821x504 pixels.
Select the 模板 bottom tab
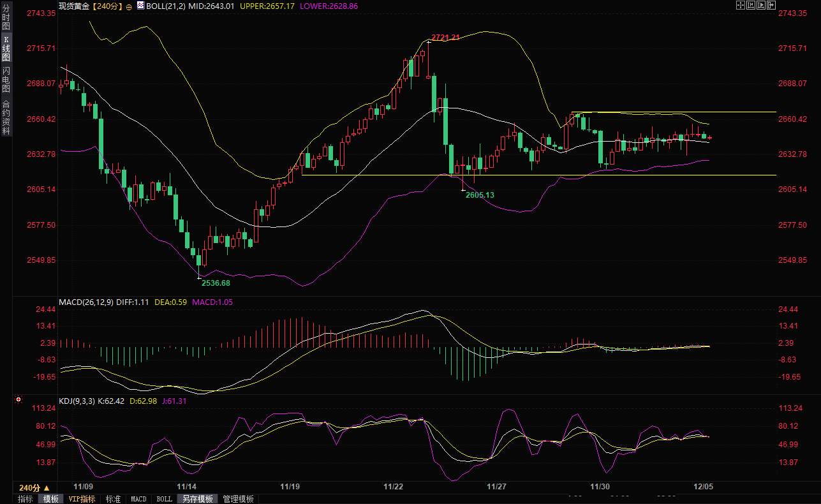click(x=50, y=499)
